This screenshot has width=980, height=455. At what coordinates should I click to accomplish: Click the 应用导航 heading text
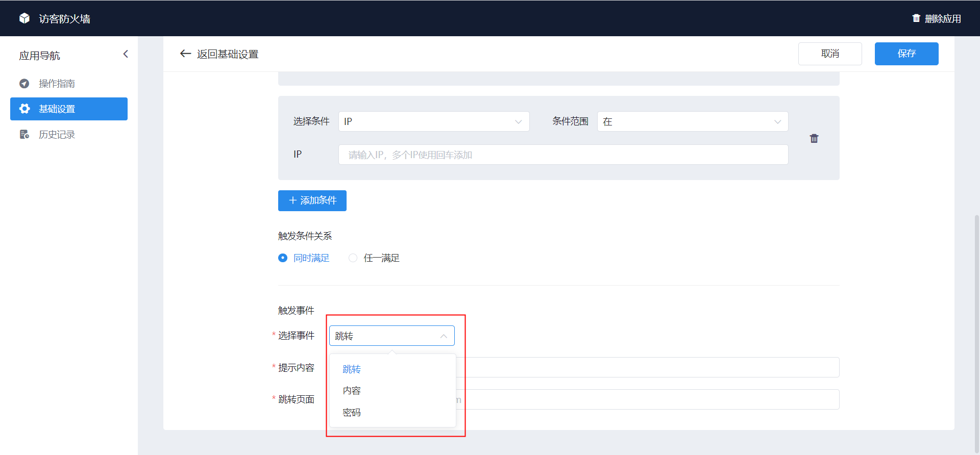click(x=39, y=56)
